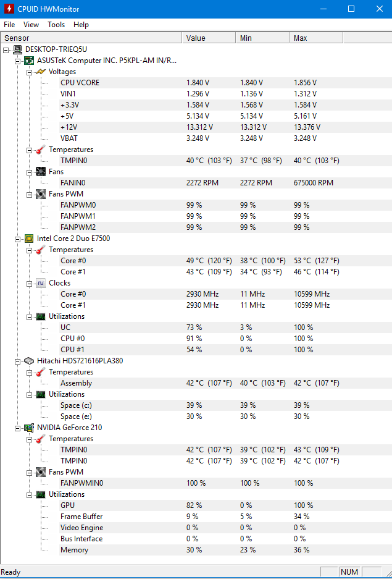Click the Hitachi hard drive icon
The height and width of the screenshot is (579, 392).
(x=29, y=361)
